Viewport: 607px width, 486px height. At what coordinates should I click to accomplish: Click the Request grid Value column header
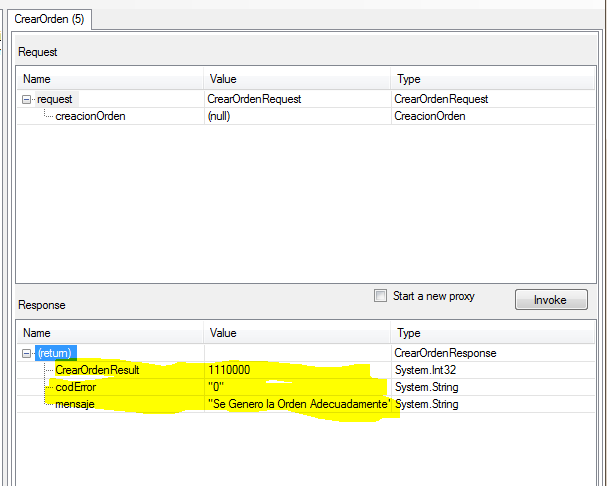tap(297, 79)
